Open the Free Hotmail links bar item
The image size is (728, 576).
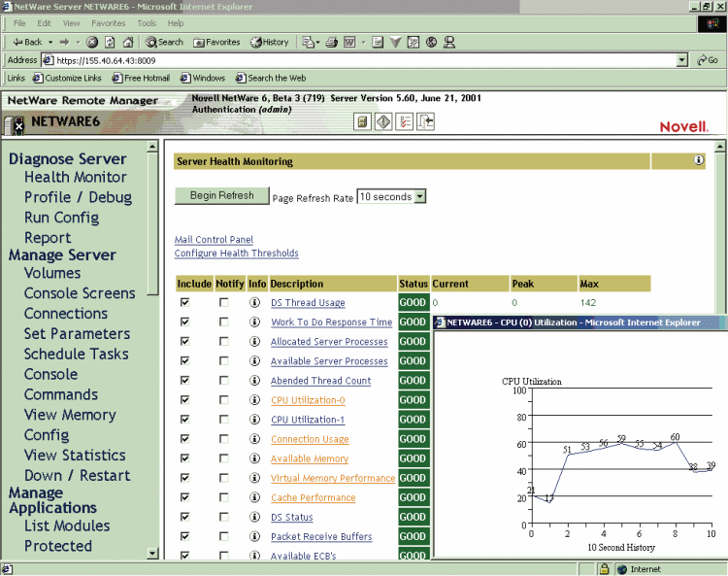[x=141, y=78]
